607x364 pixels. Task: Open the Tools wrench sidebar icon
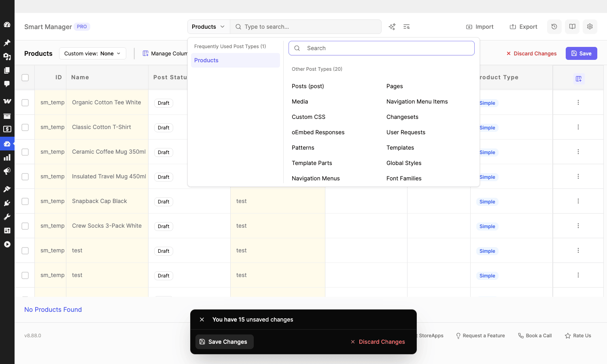(7, 217)
